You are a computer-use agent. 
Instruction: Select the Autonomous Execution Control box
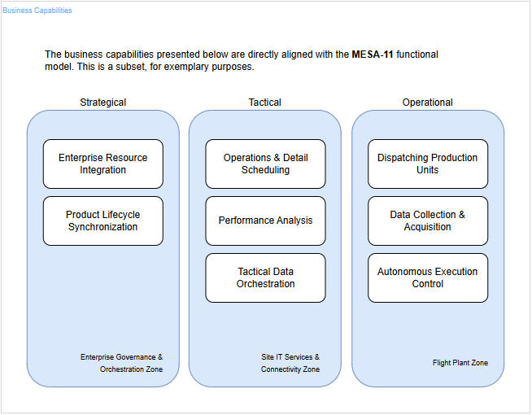(428, 277)
